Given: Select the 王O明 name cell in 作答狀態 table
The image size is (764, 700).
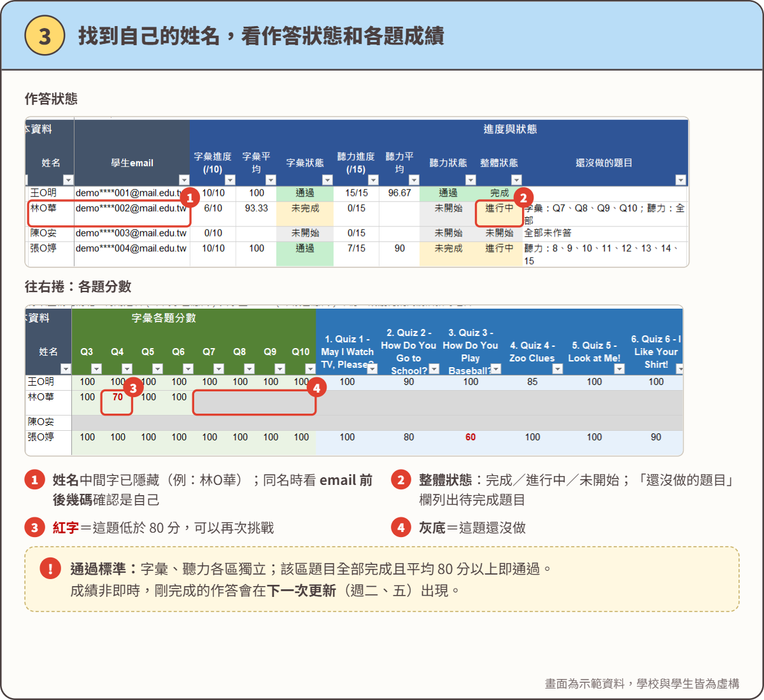Looking at the screenshot, I should point(50,193).
